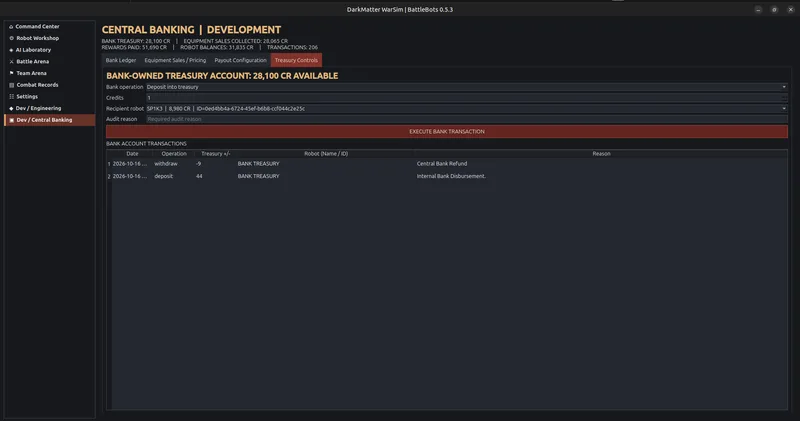Click 'BANK TREASURY: 28,100 CR' header stat

click(x=136, y=41)
